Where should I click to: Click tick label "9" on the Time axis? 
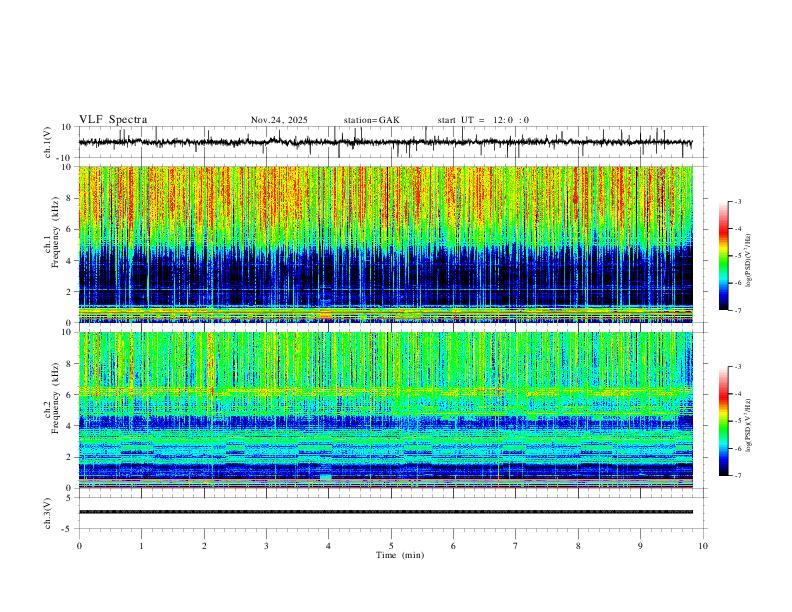[640, 546]
